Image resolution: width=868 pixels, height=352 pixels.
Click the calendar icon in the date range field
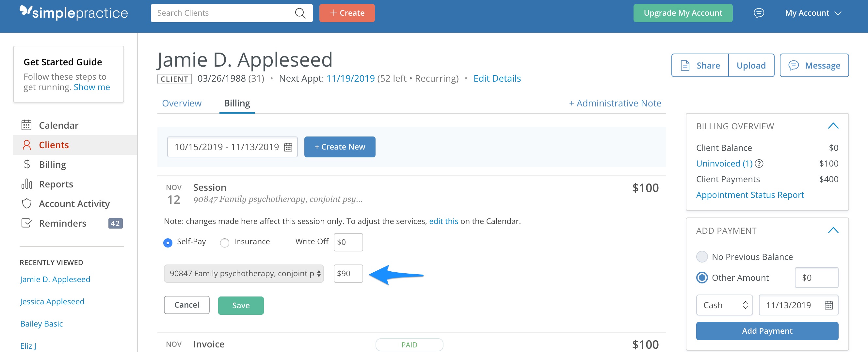click(x=288, y=147)
